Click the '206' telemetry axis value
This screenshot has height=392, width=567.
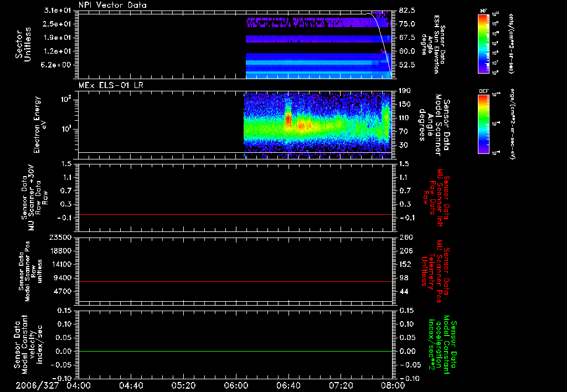(405, 251)
